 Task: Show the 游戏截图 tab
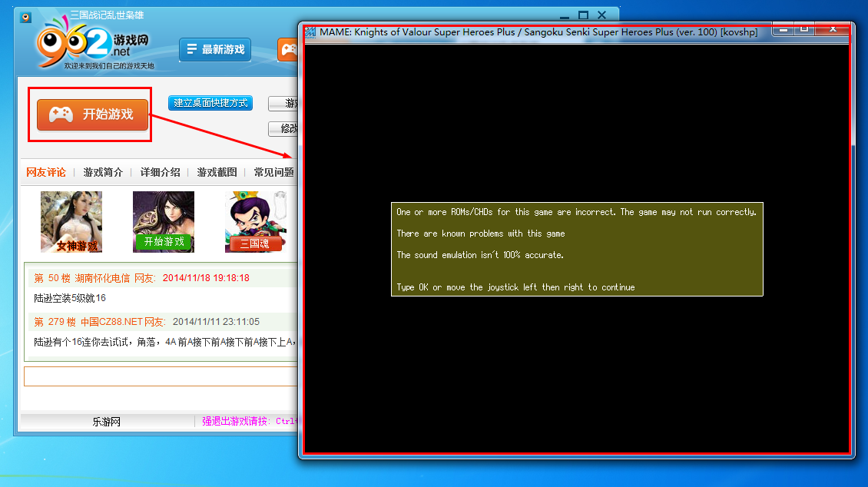pos(217,172)
